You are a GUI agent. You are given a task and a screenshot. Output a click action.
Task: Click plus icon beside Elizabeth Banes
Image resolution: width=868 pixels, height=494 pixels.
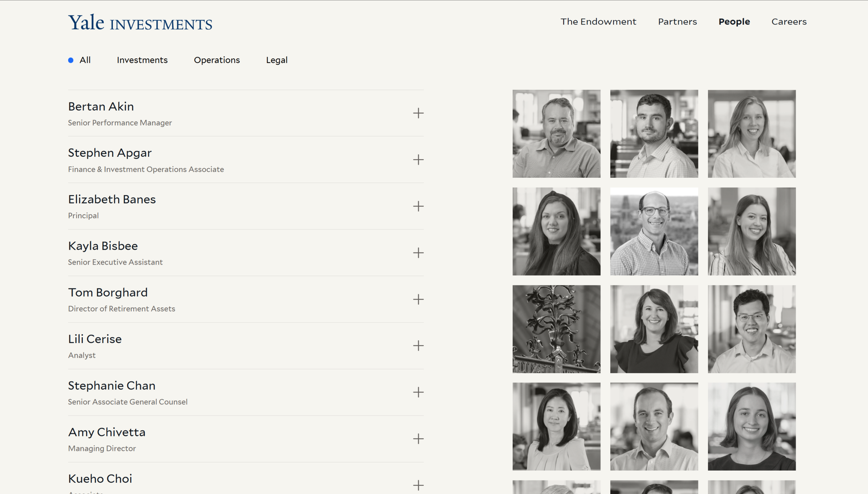(418, 206)
